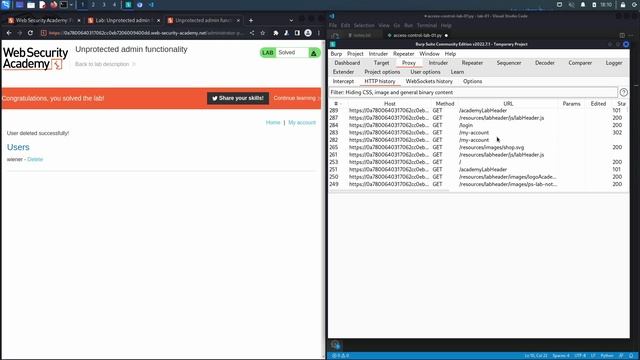Switch to the Dashboard tab in Burp
Image resolution: width=640 pixels, height=360 pixels.
pos(347,63)
